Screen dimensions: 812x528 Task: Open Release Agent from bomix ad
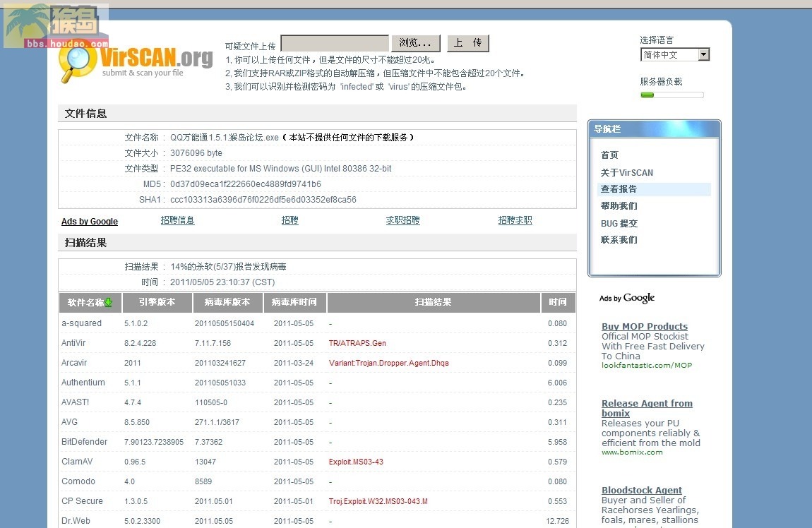click(x=647, y=409)
